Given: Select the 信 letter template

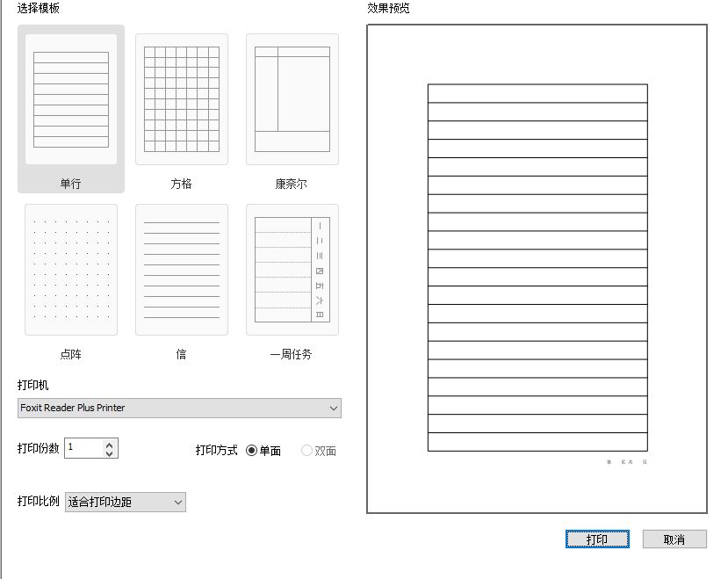Looking at the screenshot, I should click(181, 269).
